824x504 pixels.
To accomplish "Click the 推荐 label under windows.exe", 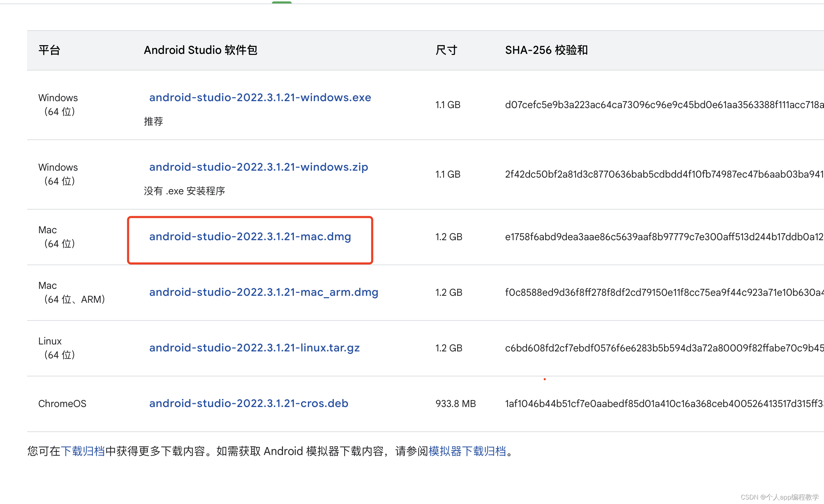I will (153, 121).
